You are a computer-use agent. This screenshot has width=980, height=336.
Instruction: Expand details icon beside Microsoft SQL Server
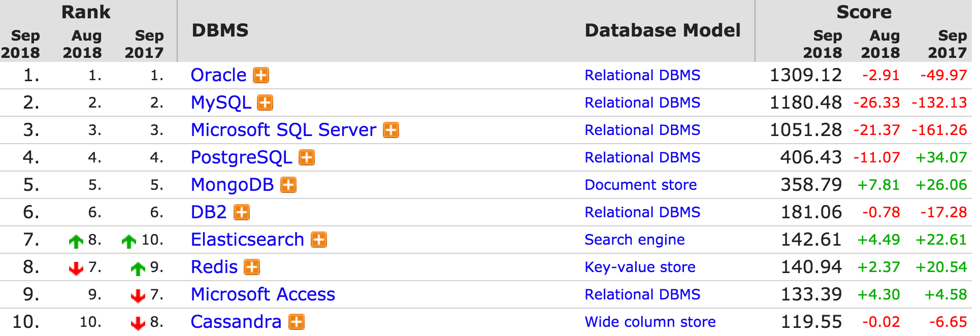coord(391,130)
